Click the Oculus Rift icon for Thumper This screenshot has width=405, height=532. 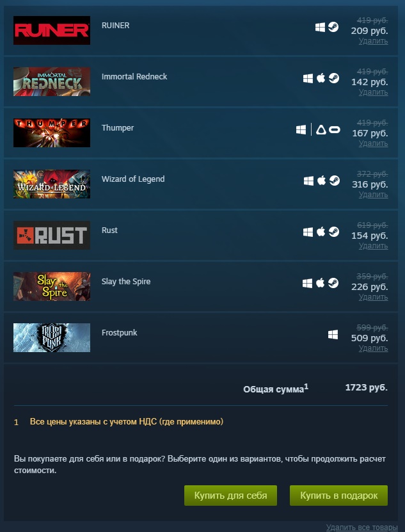pyautogui.click(x=335, y=129)
